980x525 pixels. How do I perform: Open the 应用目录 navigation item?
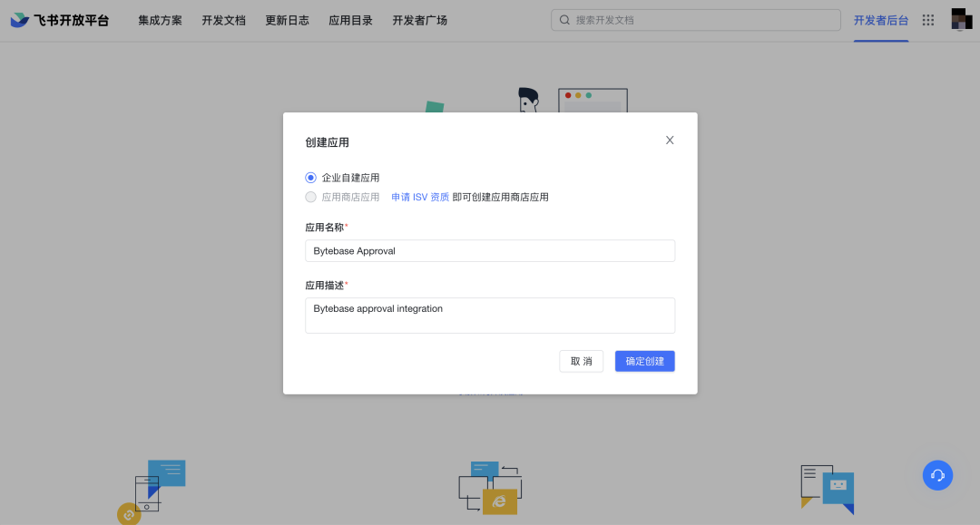(x=350, y=21)
